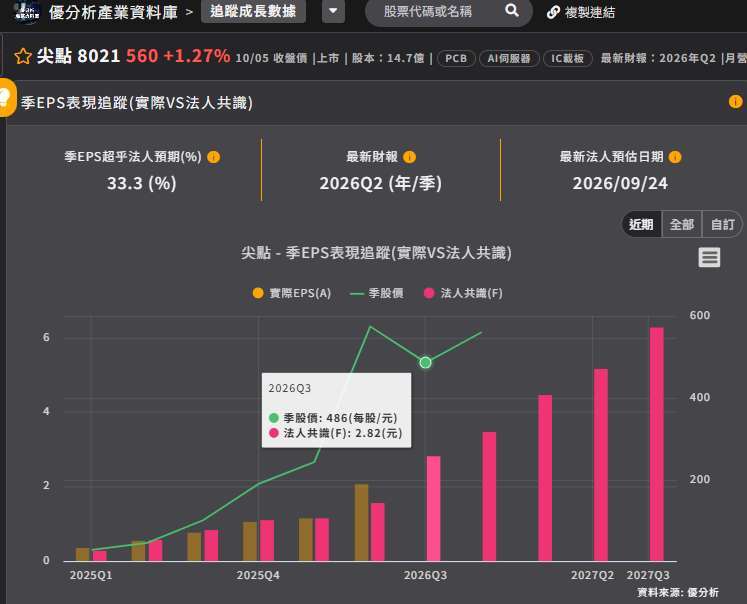
Task: Select the PCB tag
Action: [456, 58]
